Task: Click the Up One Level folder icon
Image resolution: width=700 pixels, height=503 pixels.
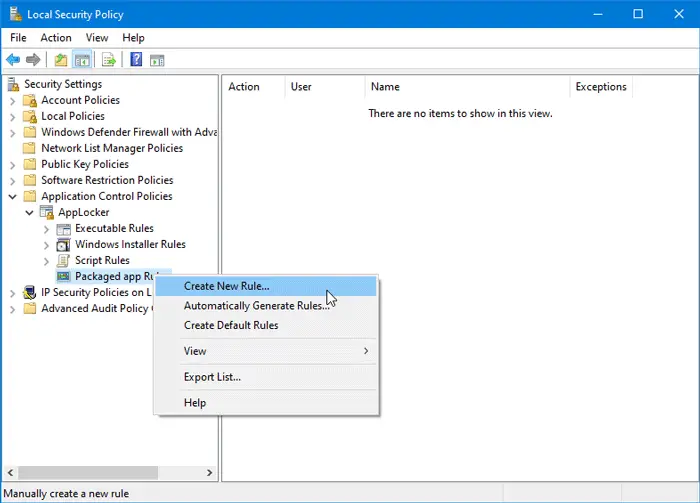Action: click(61, 60)
